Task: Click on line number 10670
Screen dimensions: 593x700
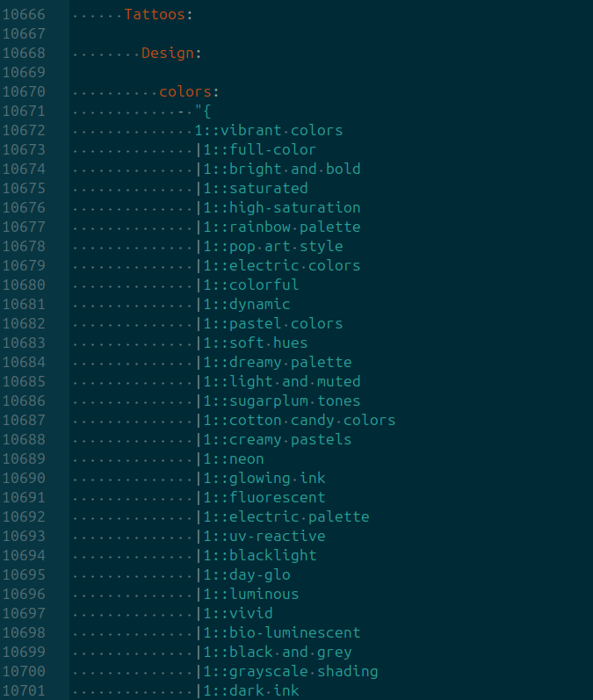Action: 24,92
